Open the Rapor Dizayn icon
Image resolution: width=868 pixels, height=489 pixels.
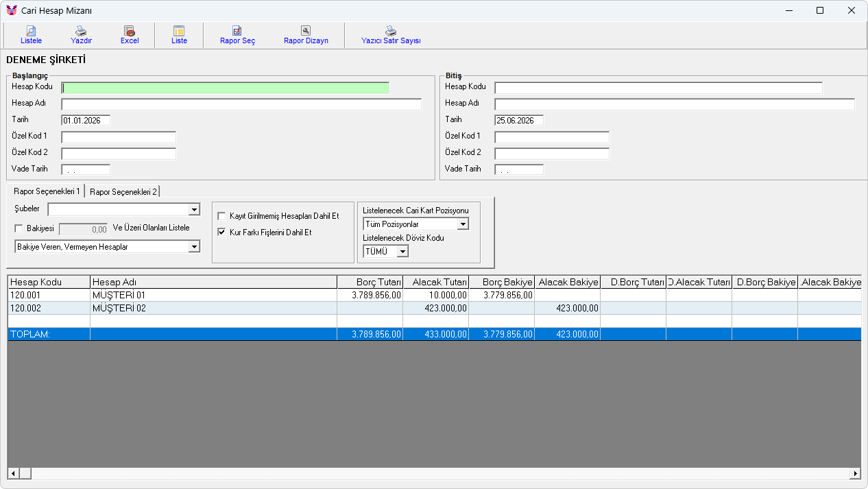tap(306, 31)
